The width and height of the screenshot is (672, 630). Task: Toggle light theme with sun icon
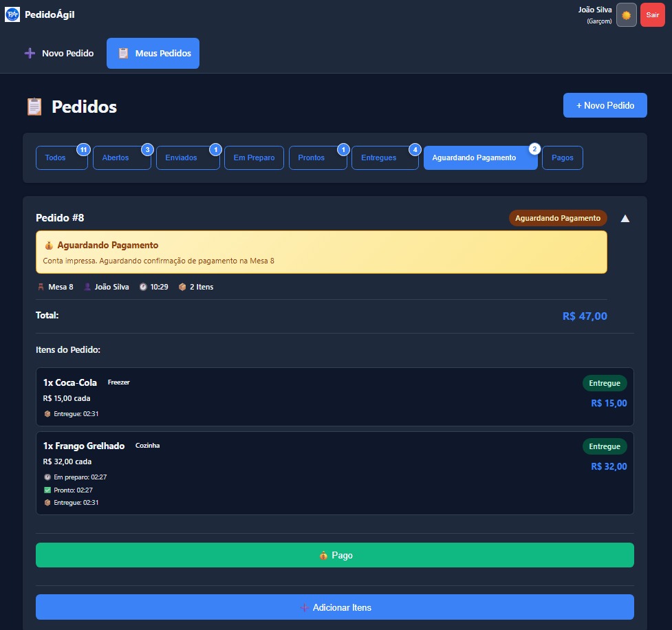click(x=626, y=15)
